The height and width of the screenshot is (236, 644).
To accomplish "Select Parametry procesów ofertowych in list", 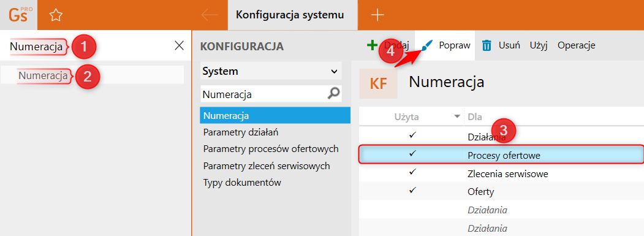I will point(271,149).
